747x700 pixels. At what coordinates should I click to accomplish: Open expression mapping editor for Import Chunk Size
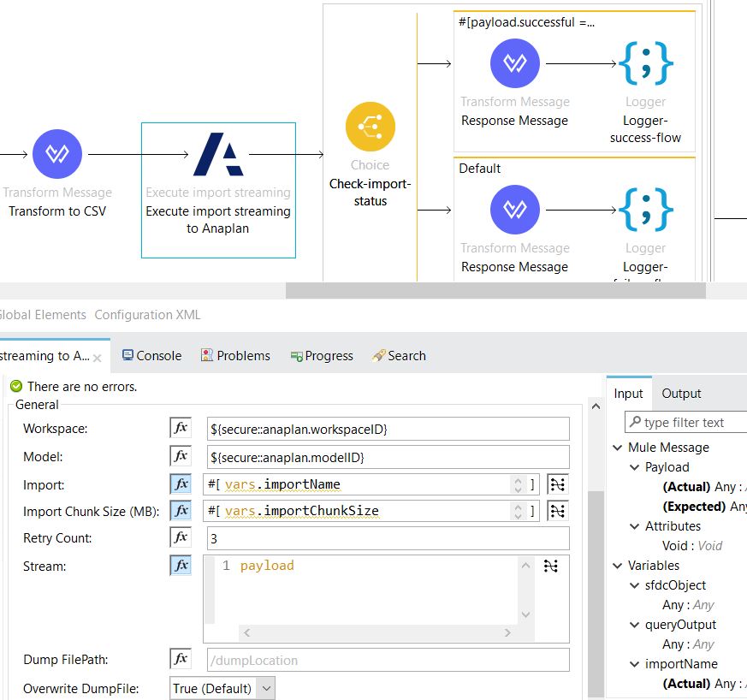click(557, 511)
